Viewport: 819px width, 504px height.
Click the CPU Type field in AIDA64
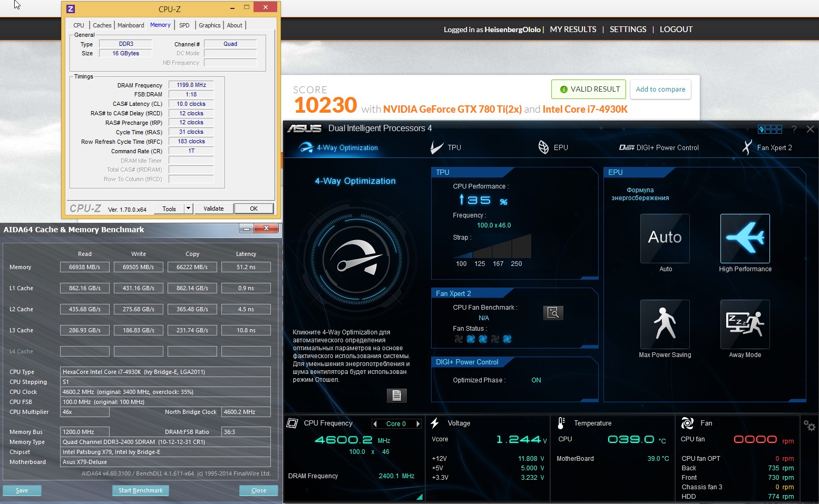[x=165, y=372]
